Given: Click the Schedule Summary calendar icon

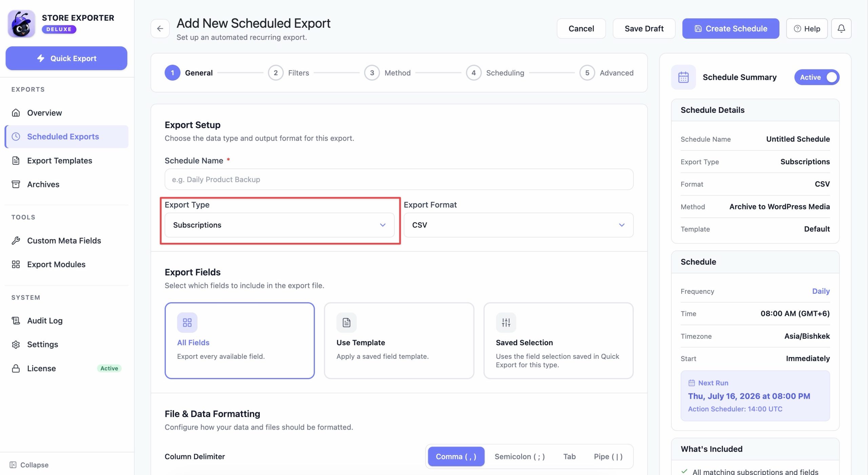Looking at the screenshot, I should [x=683, y=77].
